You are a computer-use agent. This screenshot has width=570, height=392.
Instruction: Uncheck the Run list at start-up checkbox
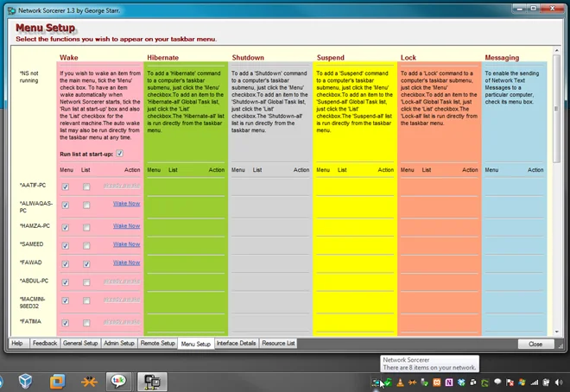pos(119,154)
